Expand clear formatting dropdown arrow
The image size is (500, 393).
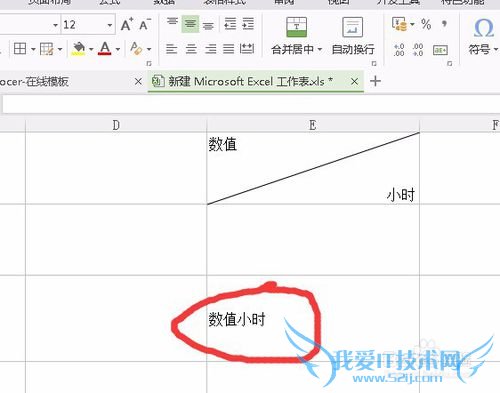[x=149, y=50]
